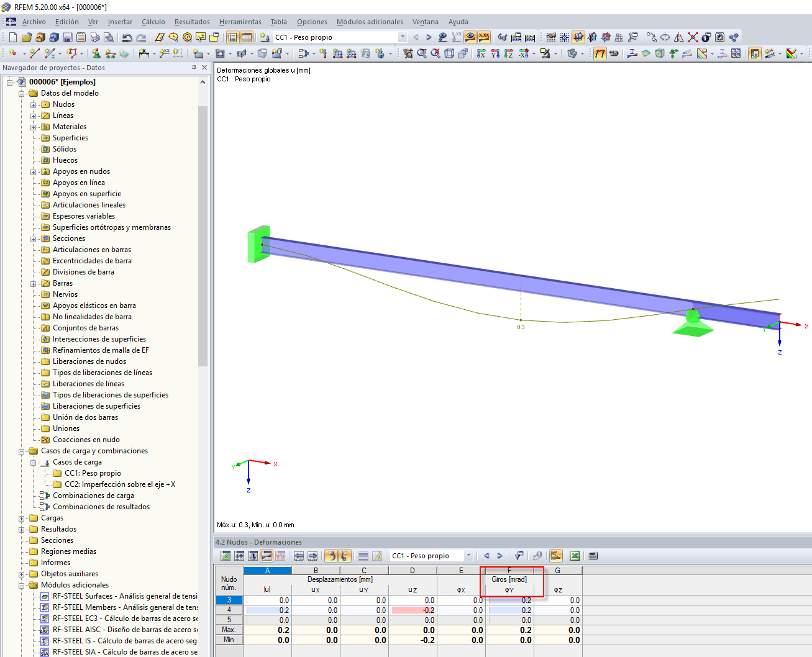The image size is (812, 657).
Task: Click the new line tool icon
Action: click(35, 53)
